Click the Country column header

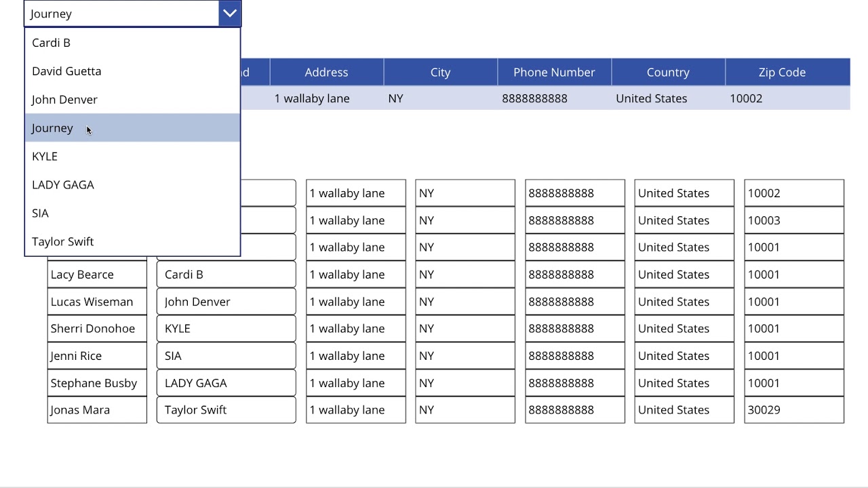click(x=668, y=72)
